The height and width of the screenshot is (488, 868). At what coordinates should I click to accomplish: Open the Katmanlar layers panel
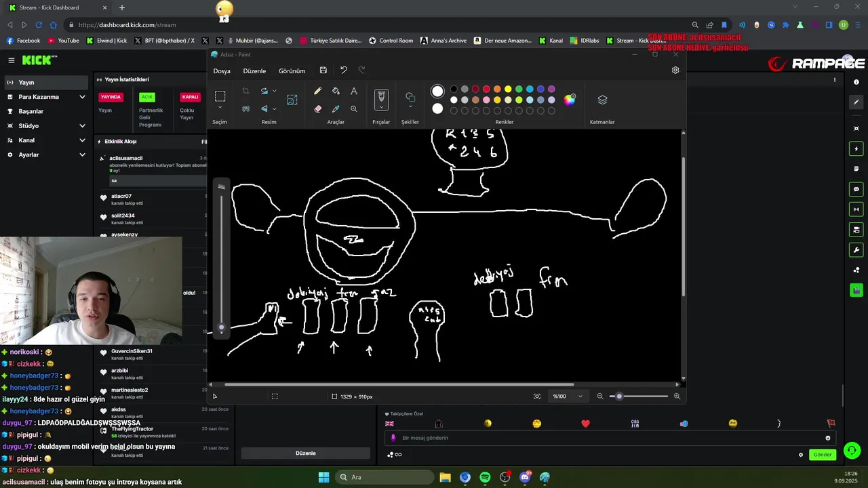coord(602,100)
